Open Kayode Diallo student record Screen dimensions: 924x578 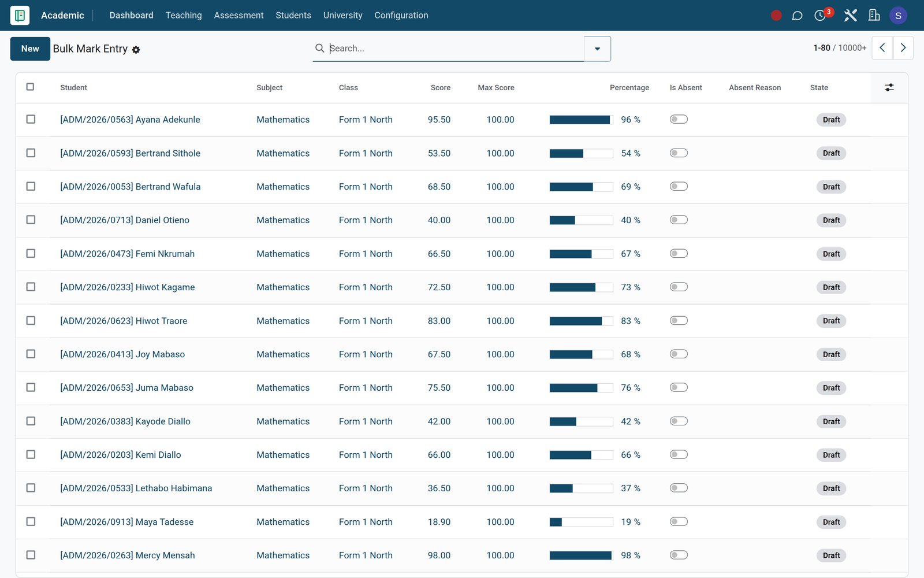coord(125,421)
